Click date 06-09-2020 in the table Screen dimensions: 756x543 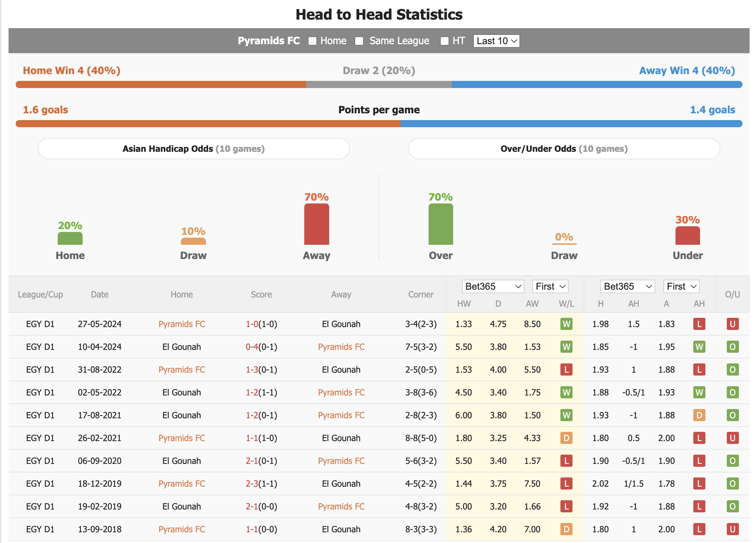coord(100,461)
